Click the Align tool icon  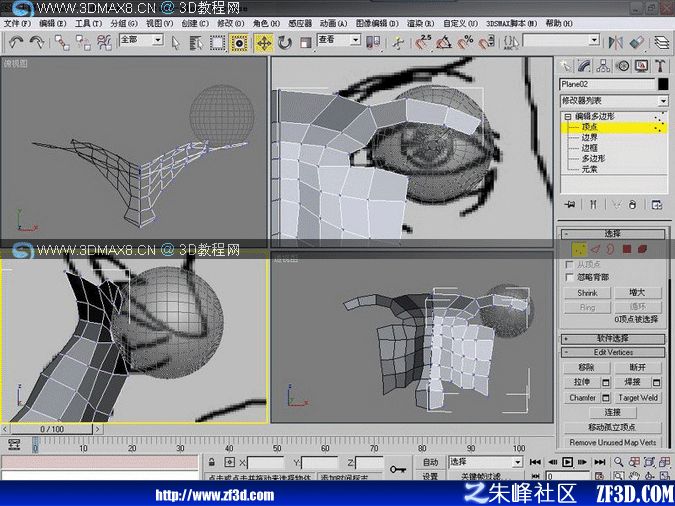[x=637, y=42]
